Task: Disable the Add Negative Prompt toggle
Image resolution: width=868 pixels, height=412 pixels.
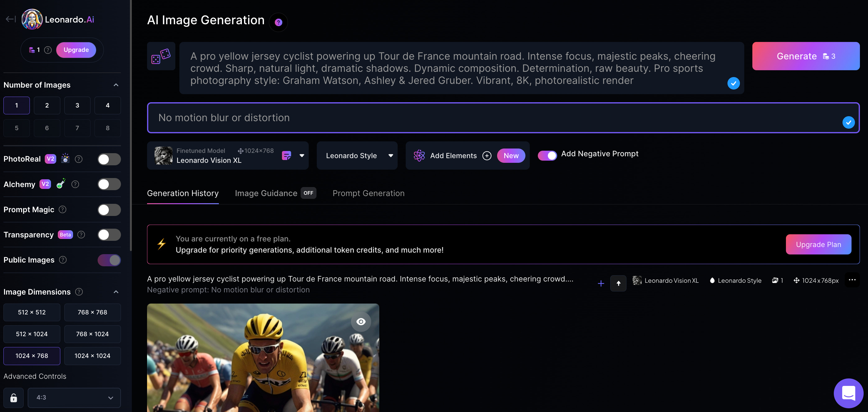Action: [x=547, y=155]
